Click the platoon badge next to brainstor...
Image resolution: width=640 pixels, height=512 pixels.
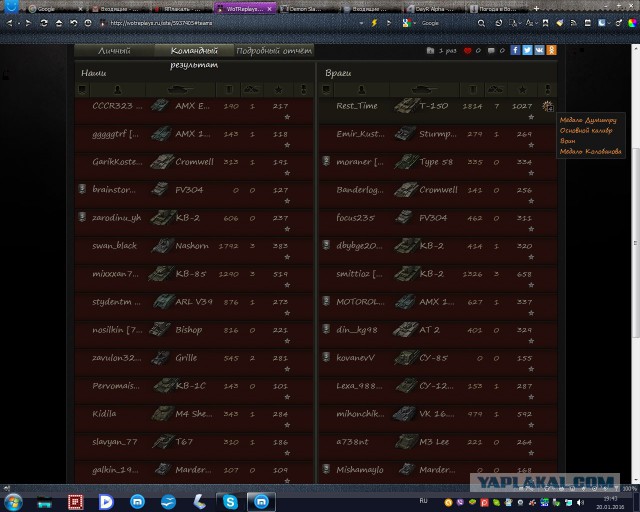[x=82, y=189]
